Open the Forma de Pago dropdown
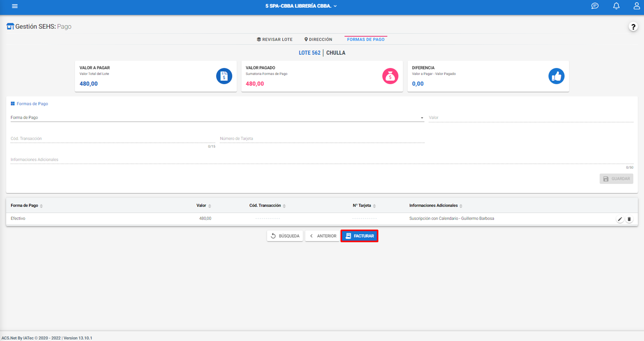 pyautogui.click(x=217, y=118)
